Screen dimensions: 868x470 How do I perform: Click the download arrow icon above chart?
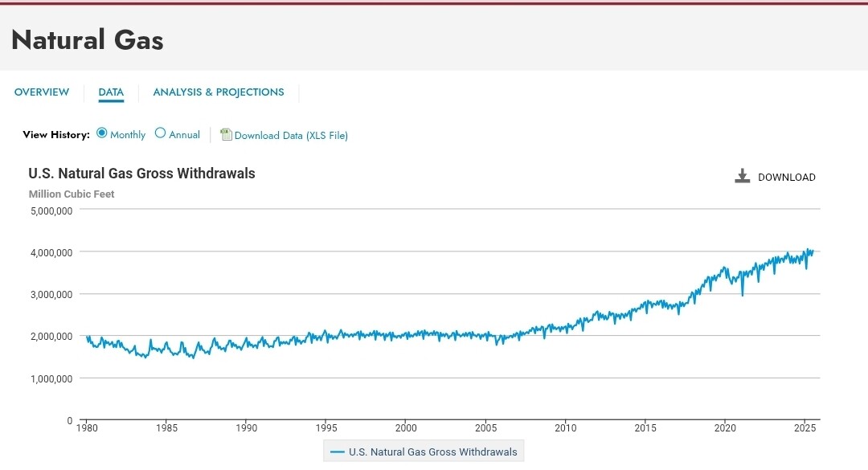(742, 177)
